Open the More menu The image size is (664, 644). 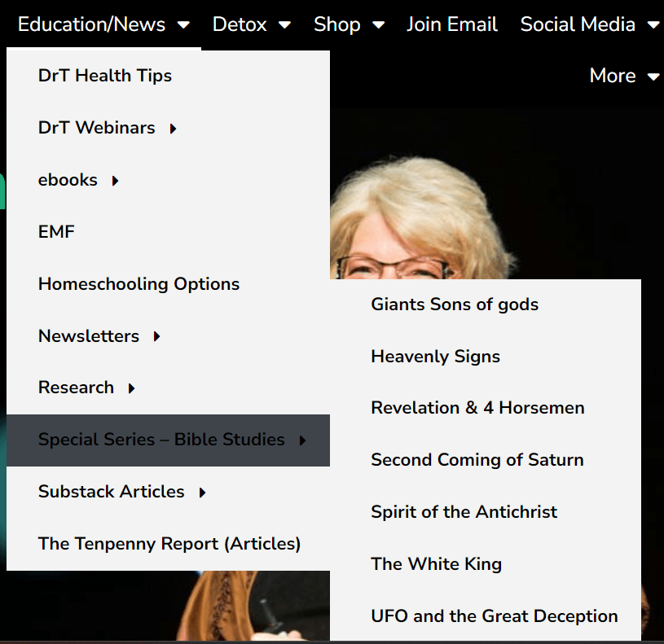coord(623,76)
